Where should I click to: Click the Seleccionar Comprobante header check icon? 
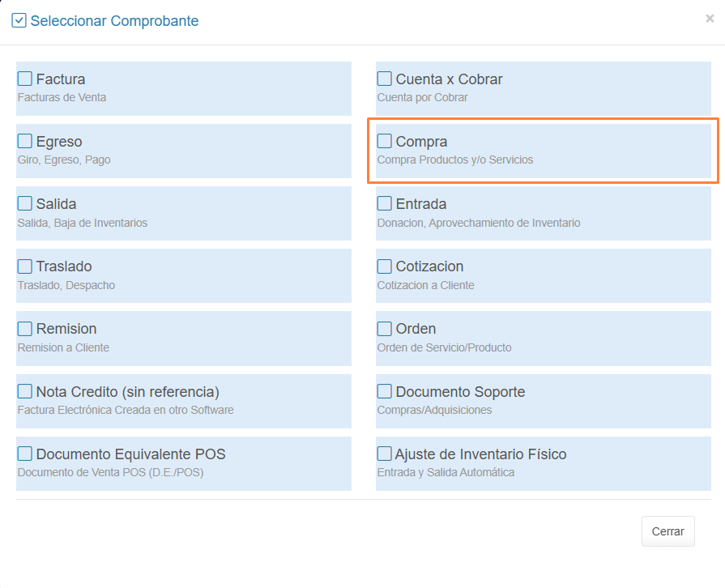19,20
